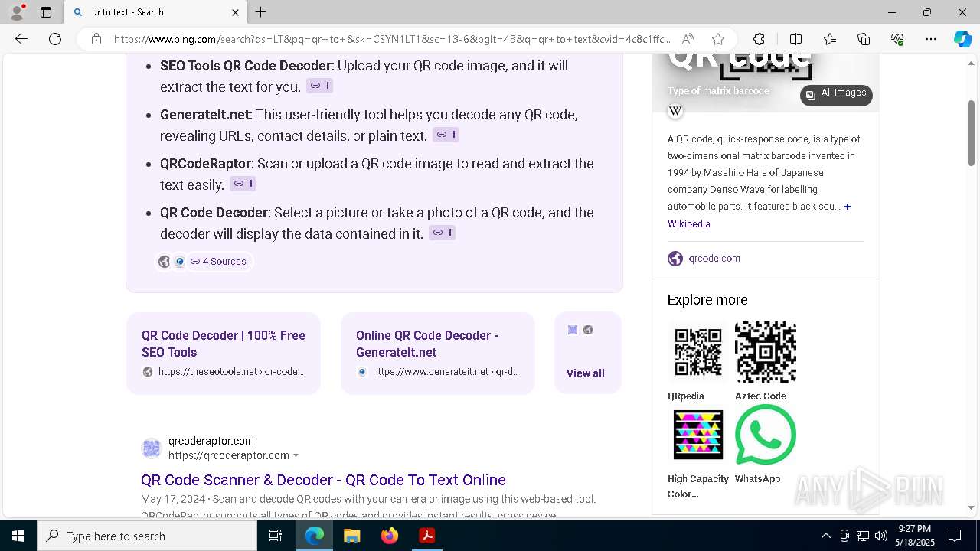Refresh the Bing search page
Screen dimensions: 980x551
click(55, 39)
